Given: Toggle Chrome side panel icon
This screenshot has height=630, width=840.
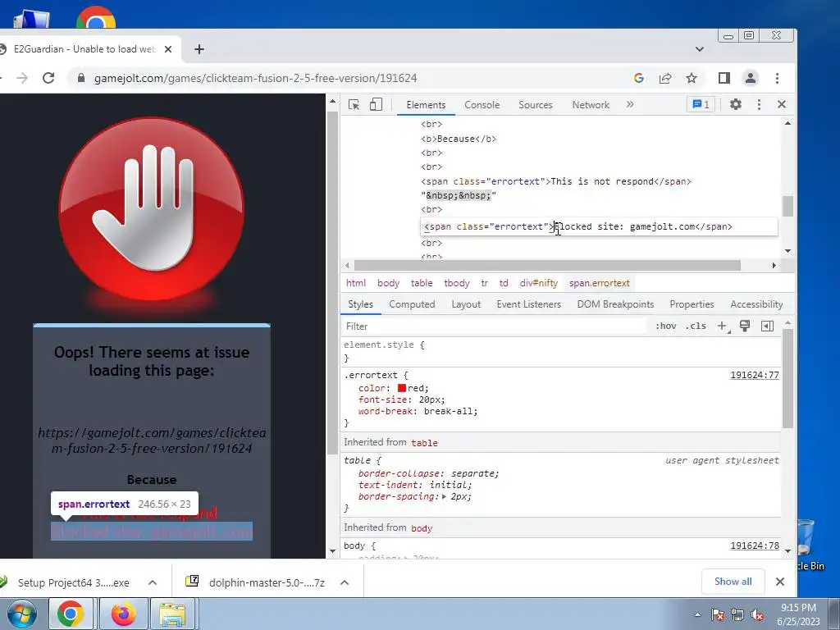Looking at the screenshot, I should (x=724, y=78).
